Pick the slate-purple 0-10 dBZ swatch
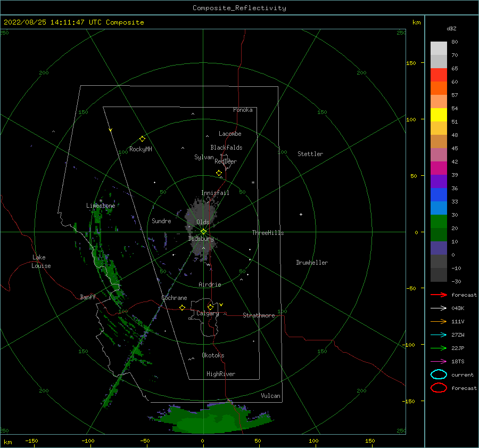This screenshot has height=448, width=479. point(439,248)
